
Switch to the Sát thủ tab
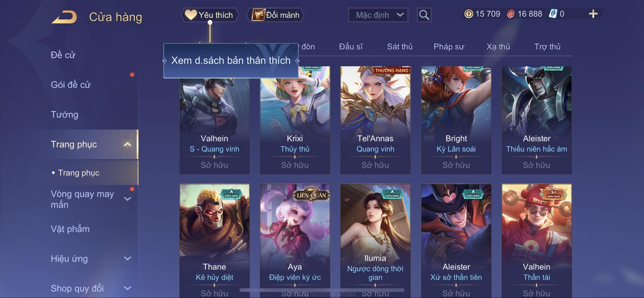(400, 47)
